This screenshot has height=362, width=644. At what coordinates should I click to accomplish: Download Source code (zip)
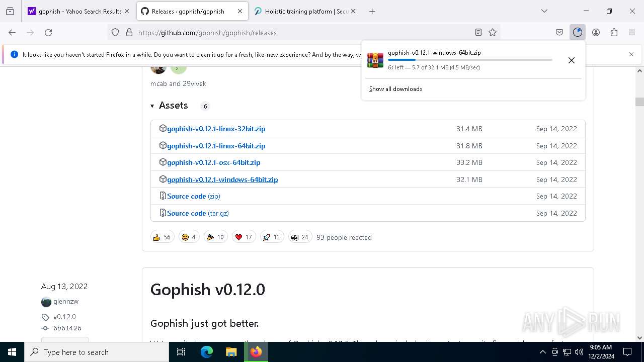coord(193,196)
